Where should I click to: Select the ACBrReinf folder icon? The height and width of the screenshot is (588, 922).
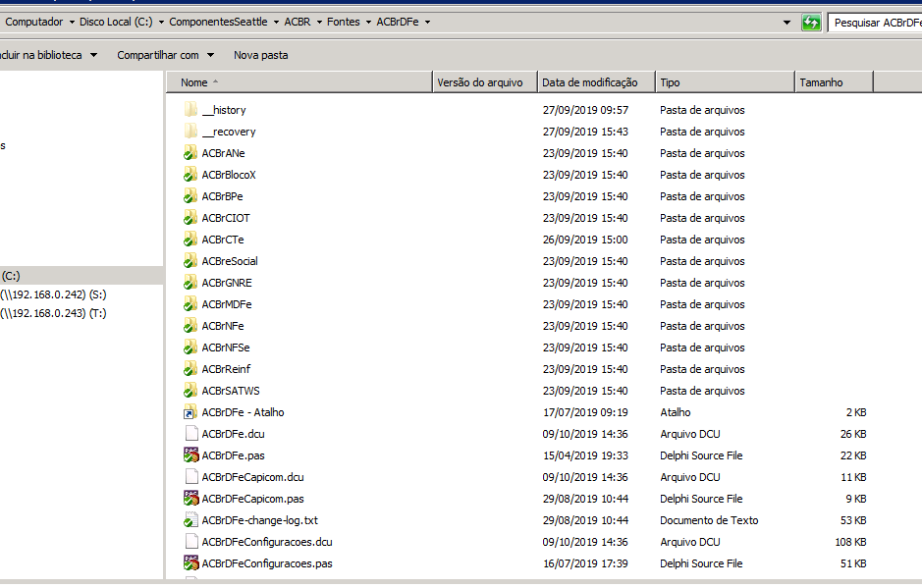[190, 369]
